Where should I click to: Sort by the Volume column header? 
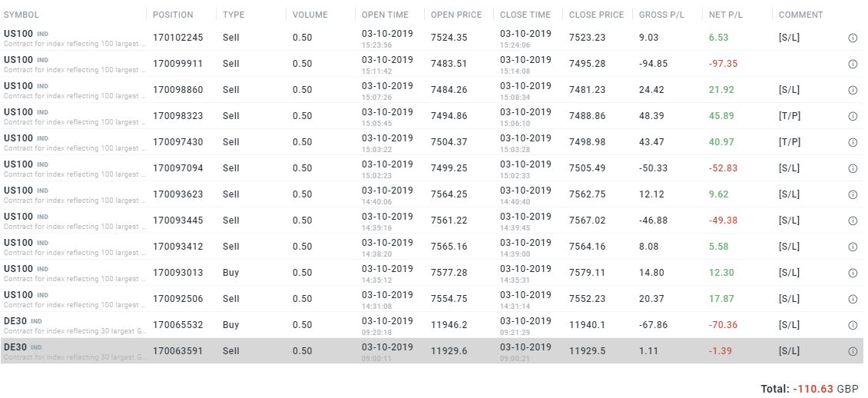pos(310,15)
